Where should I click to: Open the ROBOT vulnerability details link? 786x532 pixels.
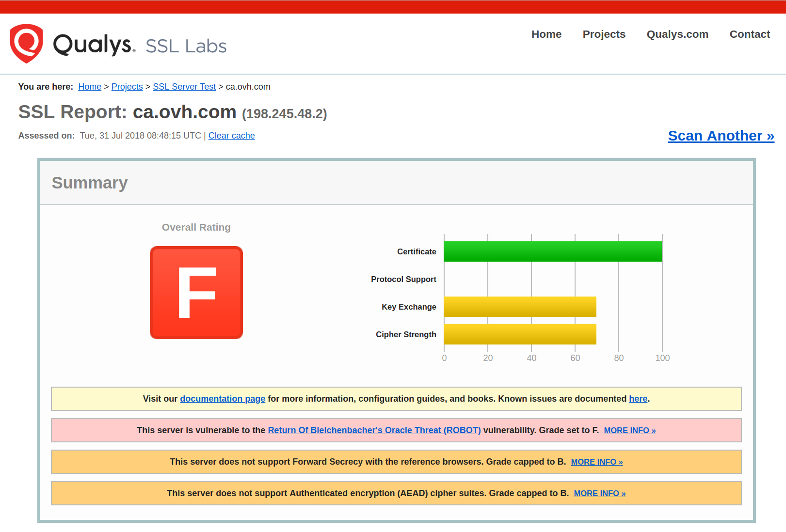[374, 430]
